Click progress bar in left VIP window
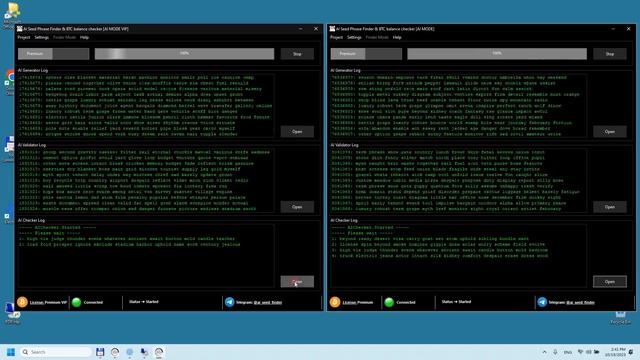Screen dimensions: 640x360 click(x=184, y=53)
